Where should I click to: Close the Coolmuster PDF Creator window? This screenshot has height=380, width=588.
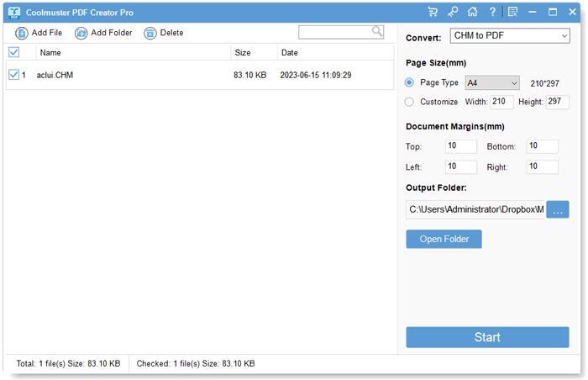[x=572, y=12]
